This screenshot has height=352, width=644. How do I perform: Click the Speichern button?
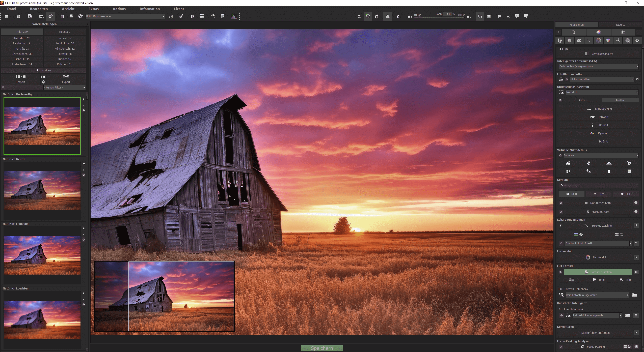322,348
